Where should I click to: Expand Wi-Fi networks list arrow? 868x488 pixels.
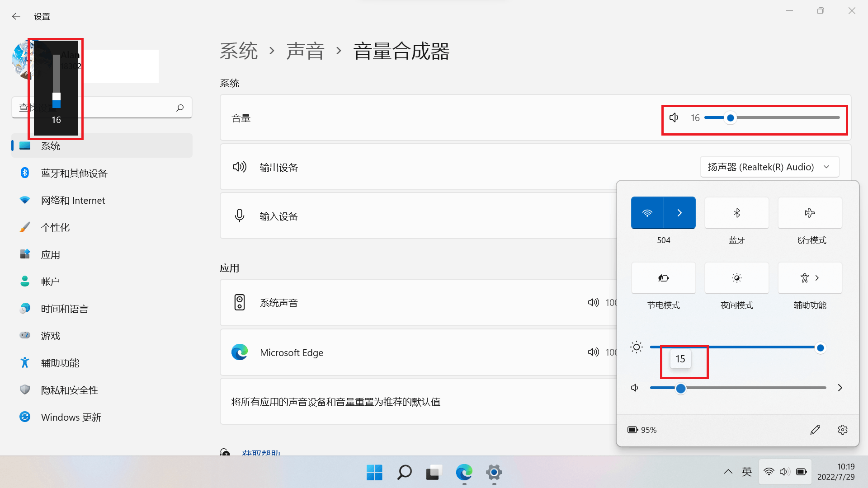(679, 213)
